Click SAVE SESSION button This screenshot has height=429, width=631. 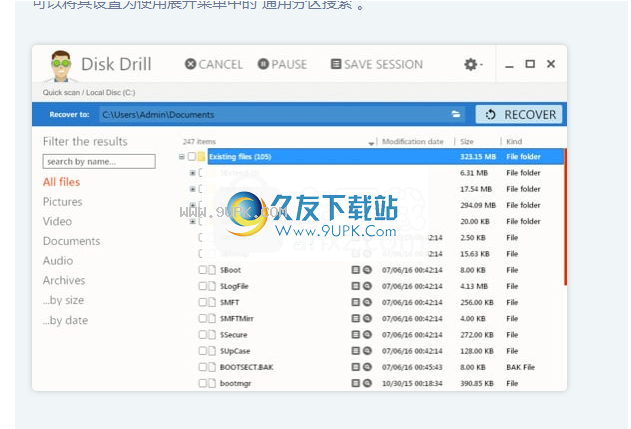377,64
